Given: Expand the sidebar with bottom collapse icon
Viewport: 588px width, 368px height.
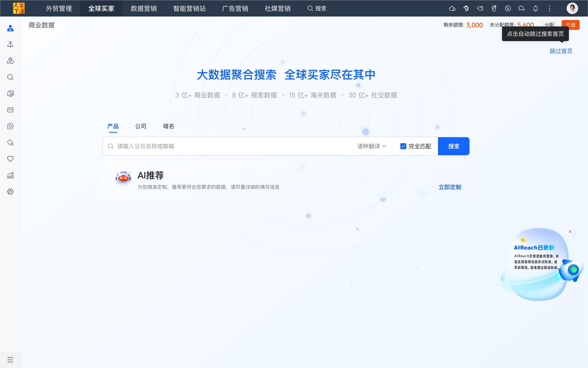Looking at the screenshot, I should (x=10, y=360).
